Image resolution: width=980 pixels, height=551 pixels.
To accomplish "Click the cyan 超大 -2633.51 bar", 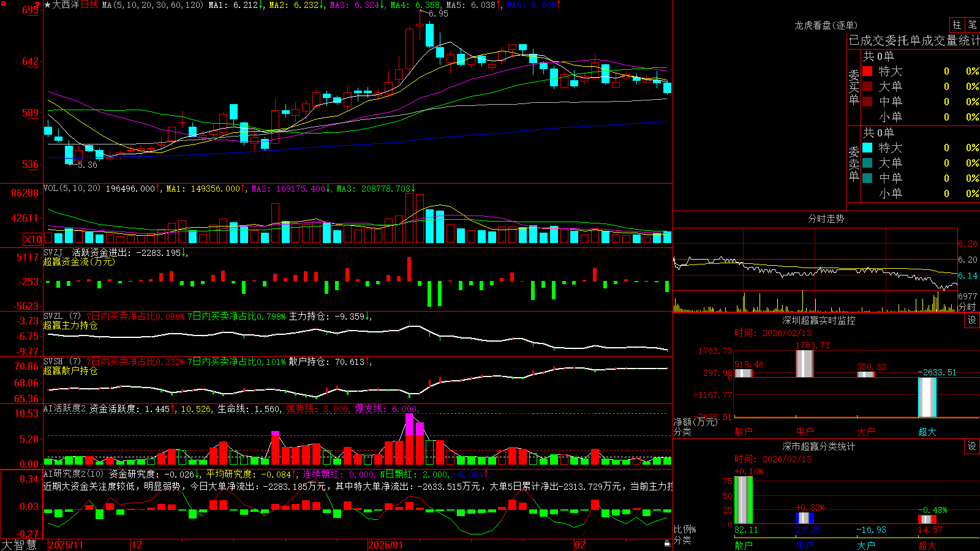I will pos(927,397).
